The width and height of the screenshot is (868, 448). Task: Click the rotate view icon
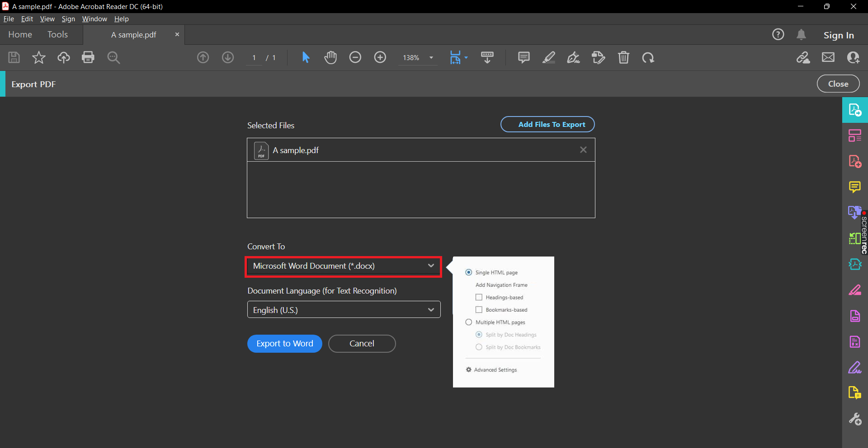tap(648, 57)
